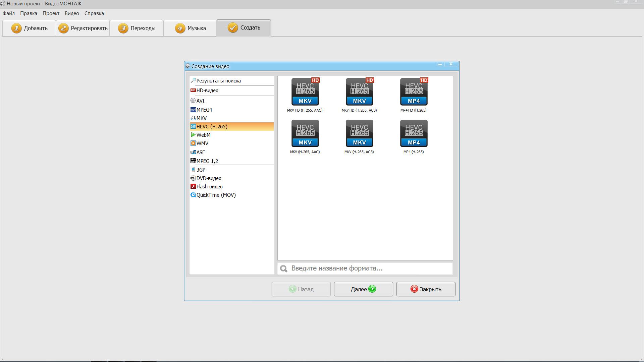Select the WMV format category

point(232,143)
